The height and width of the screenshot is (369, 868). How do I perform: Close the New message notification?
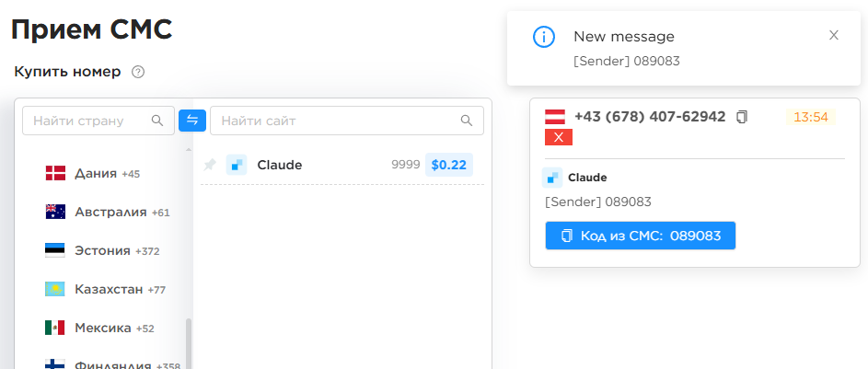834,35
